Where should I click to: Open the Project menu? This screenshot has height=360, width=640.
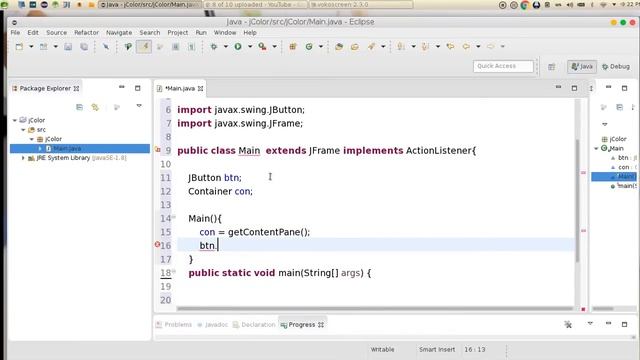[178, 33]
